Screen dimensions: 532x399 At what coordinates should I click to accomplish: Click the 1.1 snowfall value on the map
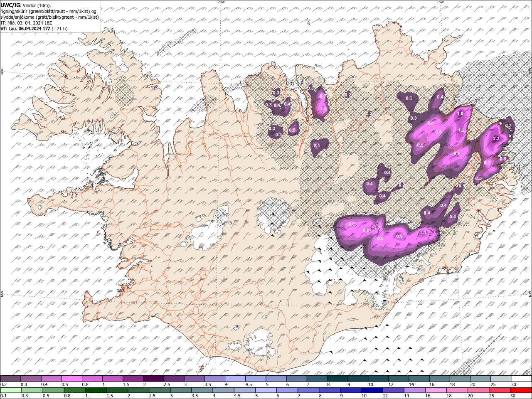(424, 232)
